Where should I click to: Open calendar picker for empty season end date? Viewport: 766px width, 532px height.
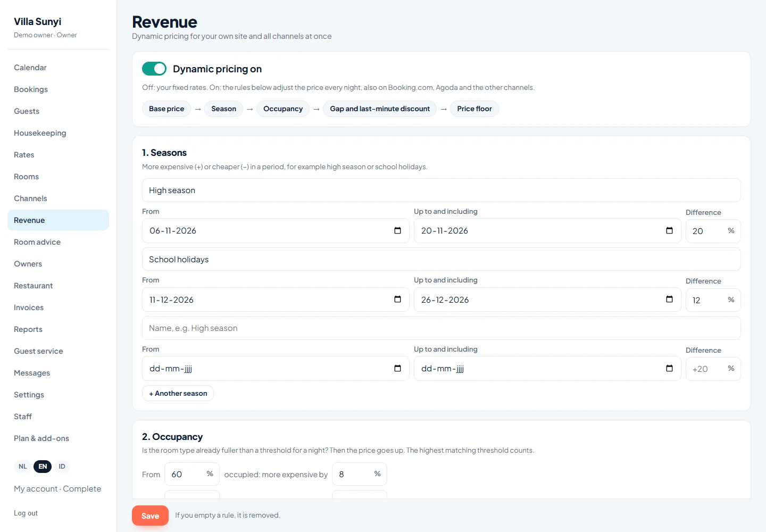click(669, 369)
